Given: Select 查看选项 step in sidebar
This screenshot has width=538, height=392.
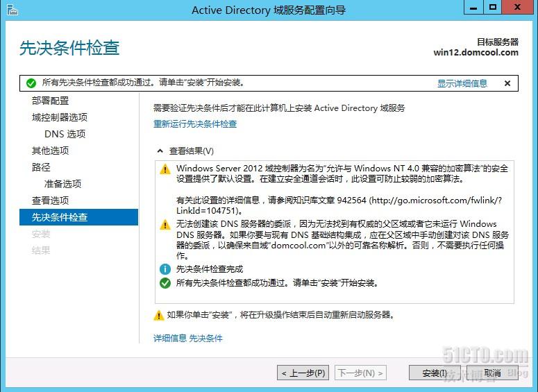Looking at the screenshot, I should [x=51, y=201].
